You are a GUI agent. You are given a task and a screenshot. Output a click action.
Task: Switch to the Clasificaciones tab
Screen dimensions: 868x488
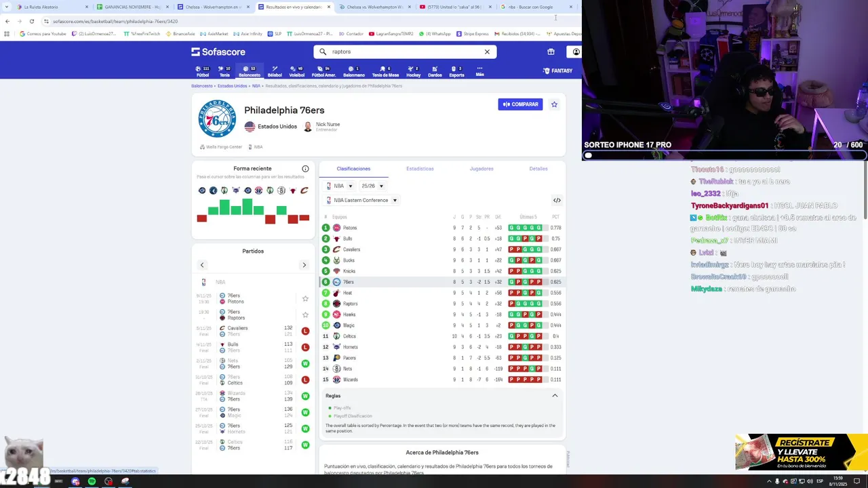(353, 169)
